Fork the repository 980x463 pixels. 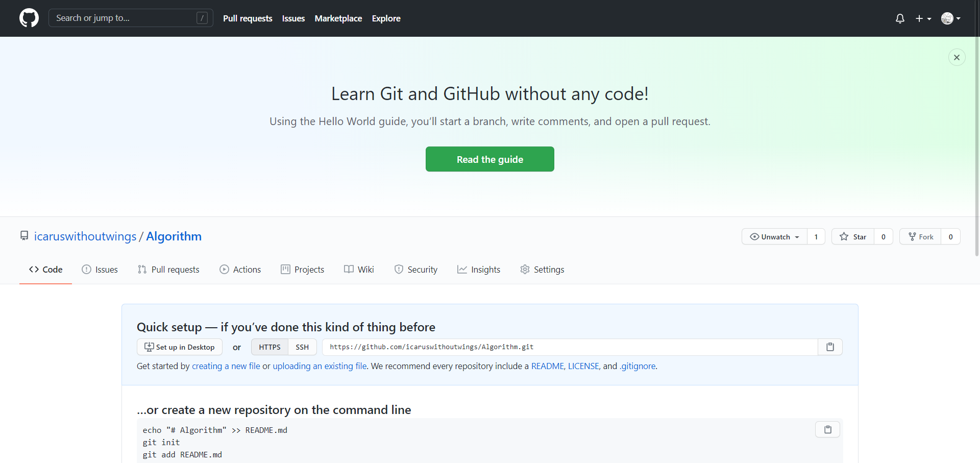pos(920,237)
